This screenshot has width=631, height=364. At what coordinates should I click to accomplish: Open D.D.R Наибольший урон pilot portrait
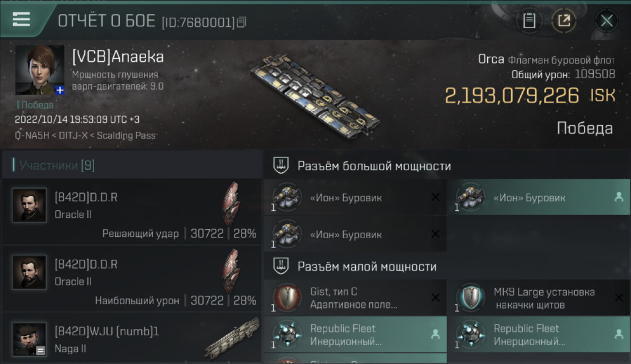coord(29,272)
